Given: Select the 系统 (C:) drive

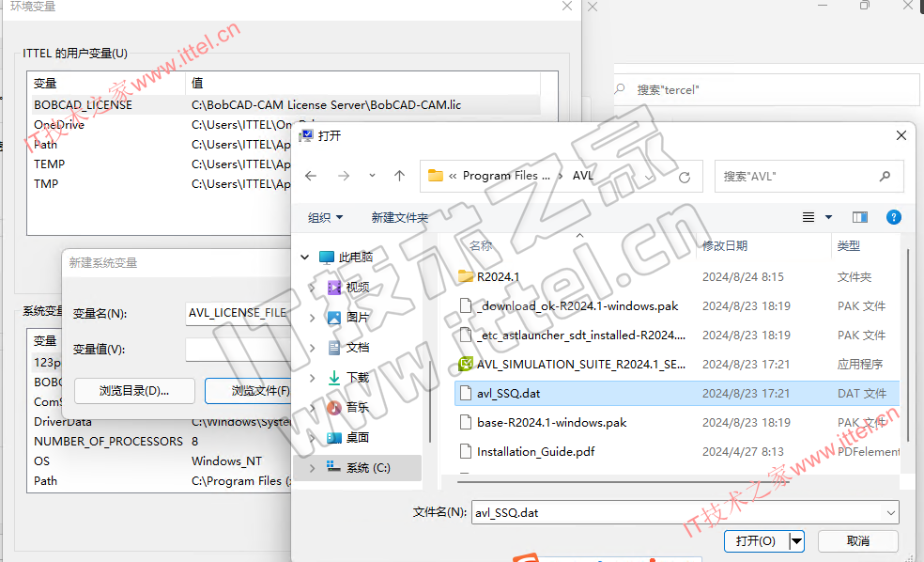Looking at the screenshot, I should coord(359,468).
